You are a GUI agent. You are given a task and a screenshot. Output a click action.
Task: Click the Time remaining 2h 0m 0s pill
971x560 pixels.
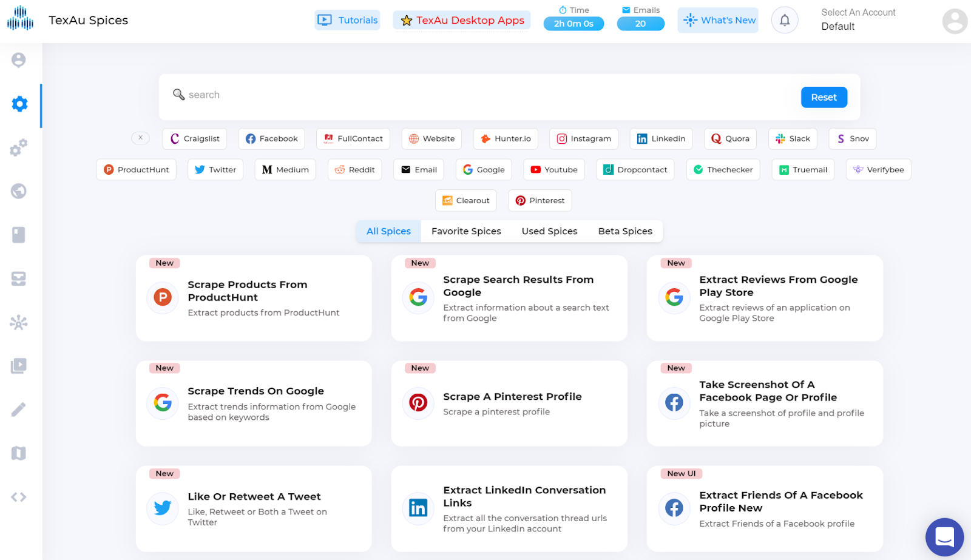tap(573, 24)
